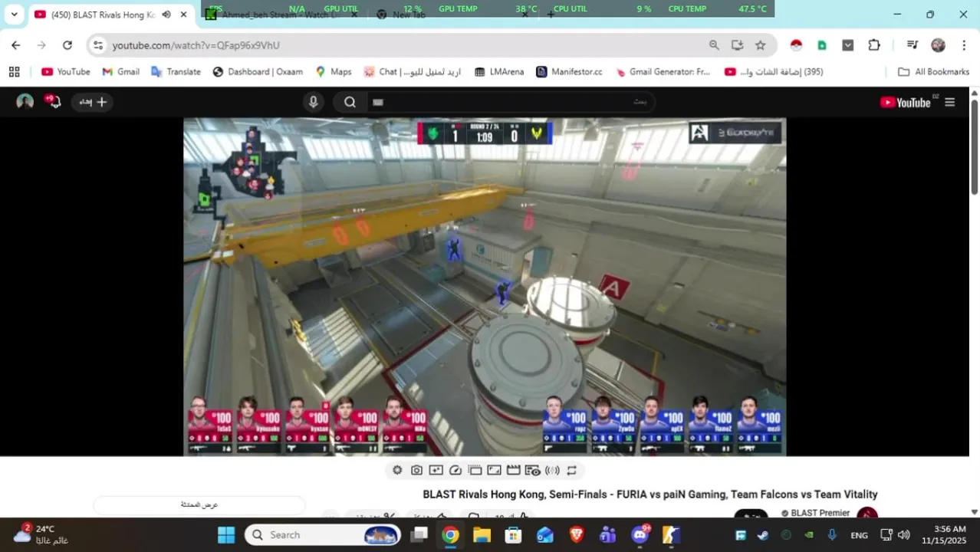Open the media control playlist icon

[912, 45]
